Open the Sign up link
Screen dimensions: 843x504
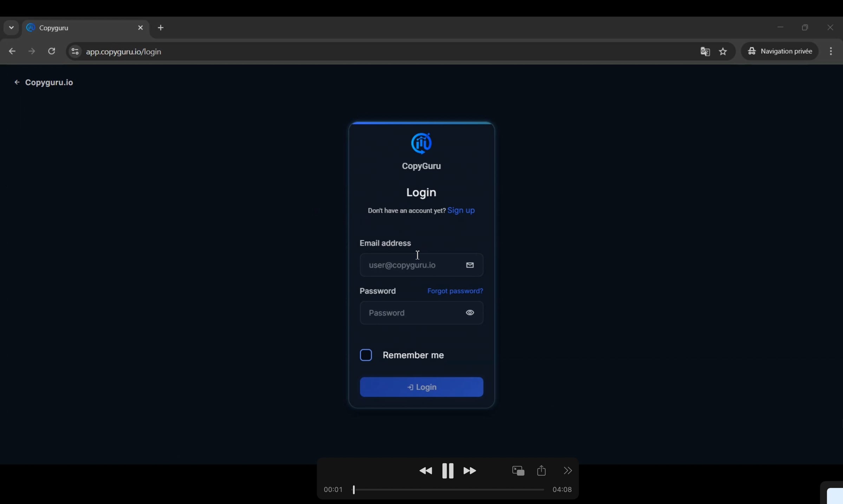click(461, 210)
